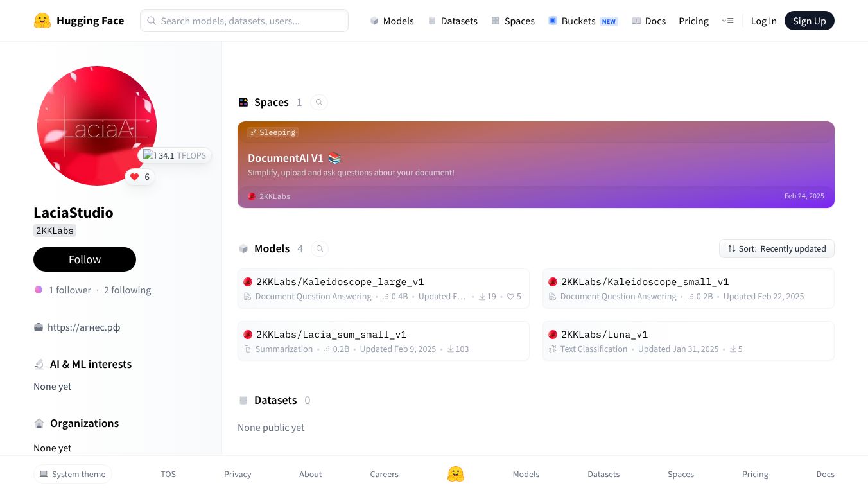Click the download icon on Lacia_sum_small_v1
This screenshot has width=868, height=488.
(x=451, y=349)
